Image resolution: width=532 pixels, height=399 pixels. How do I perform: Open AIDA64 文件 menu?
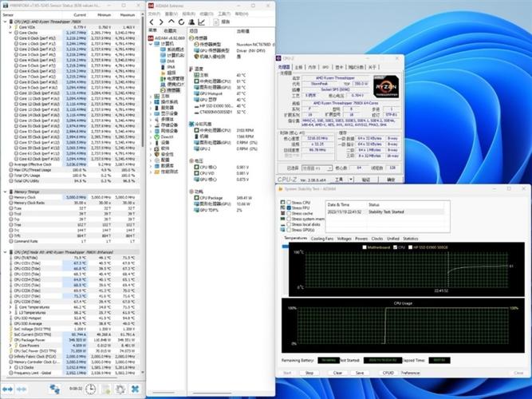click(x=154, y=14)
